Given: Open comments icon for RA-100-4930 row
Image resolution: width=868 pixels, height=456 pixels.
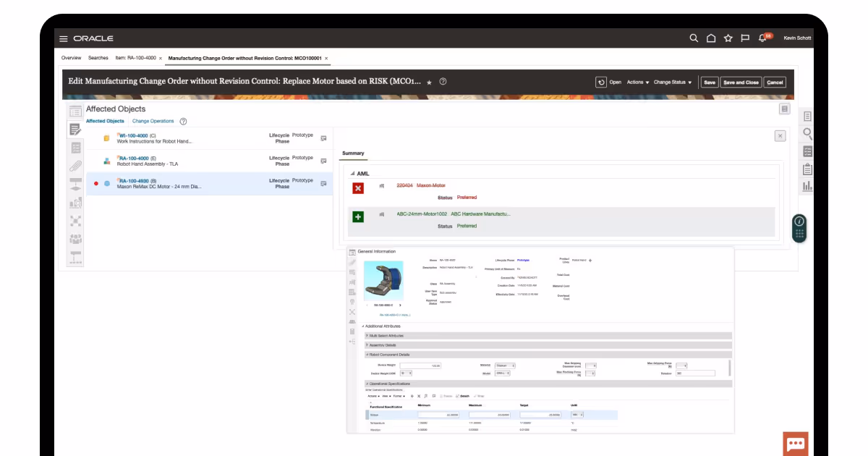Looking at the screenshot, I should [x=323, y=182].
